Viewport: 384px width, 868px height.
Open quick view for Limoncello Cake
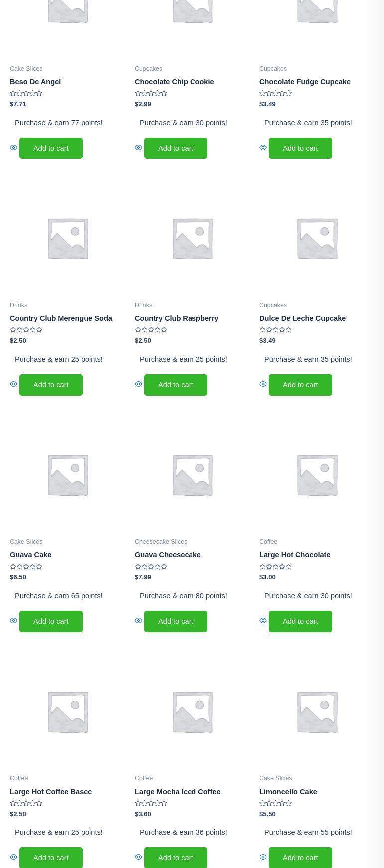(263, 857)
